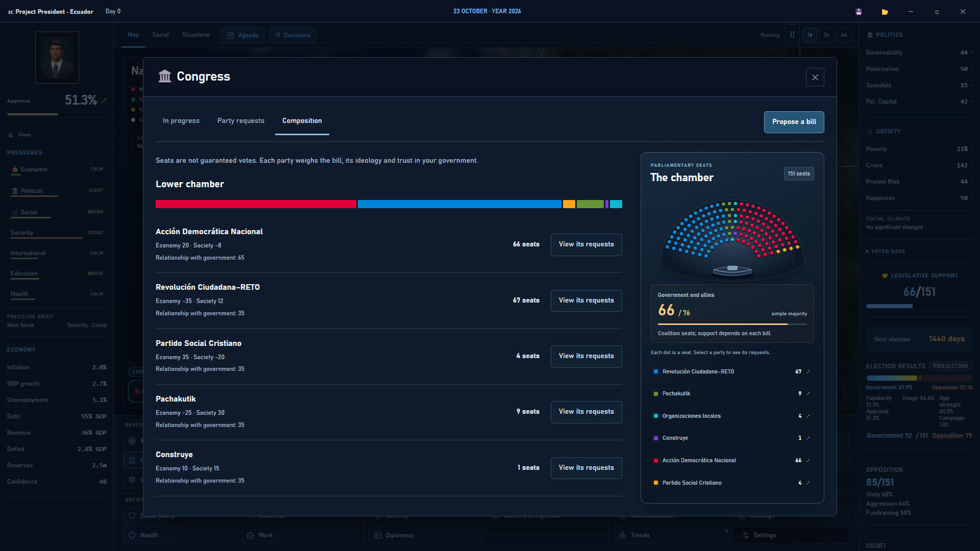Select the Economic pressure item
The height and width of the screenshot is (551, 980).
click(57, 170)
